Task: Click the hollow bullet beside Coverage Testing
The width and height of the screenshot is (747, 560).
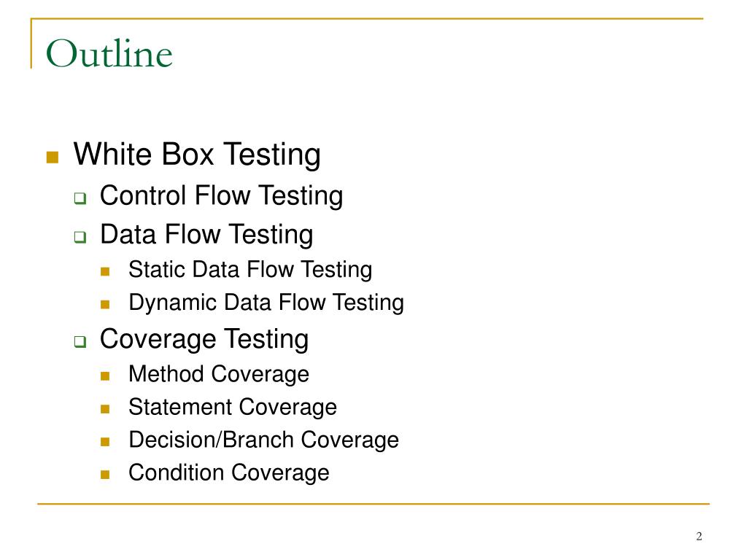Action: click(x=80, y=341)
